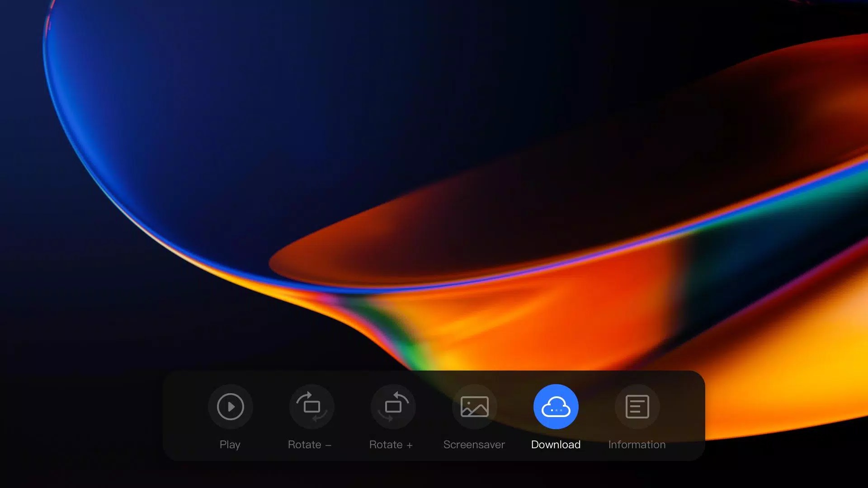The image size is (868, 488).
Task: Click the Screensaver thumbnail icon
Action: [474, 407]
